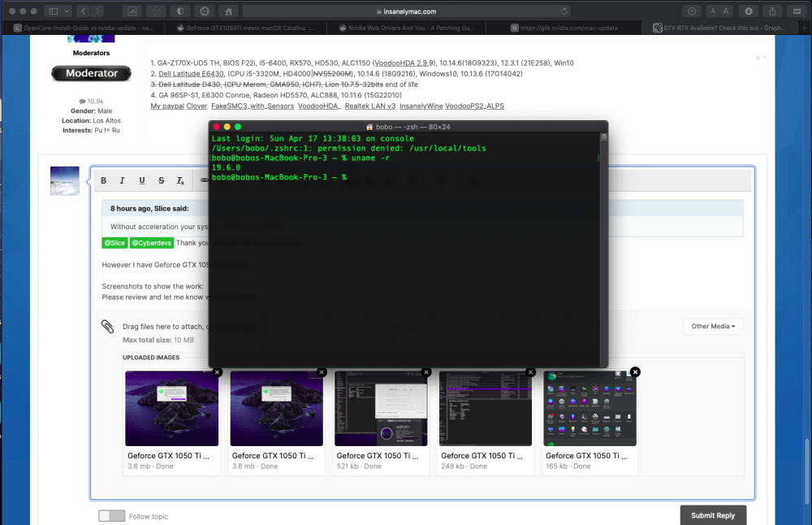Click Safari sidebar toggle icon
Screen dimensions: 812x525
(x=53, y=11)
